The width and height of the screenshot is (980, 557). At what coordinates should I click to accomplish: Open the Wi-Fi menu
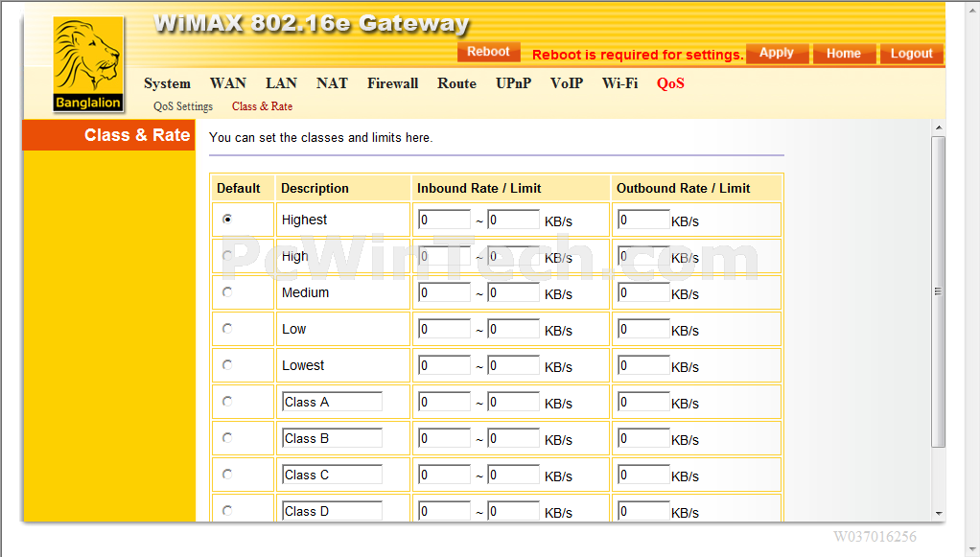point(620,83)
